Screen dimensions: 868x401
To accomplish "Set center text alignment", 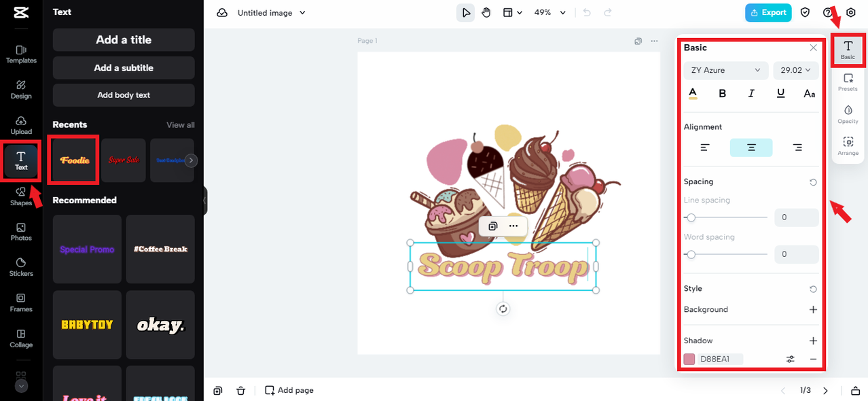I will point(751,147).
